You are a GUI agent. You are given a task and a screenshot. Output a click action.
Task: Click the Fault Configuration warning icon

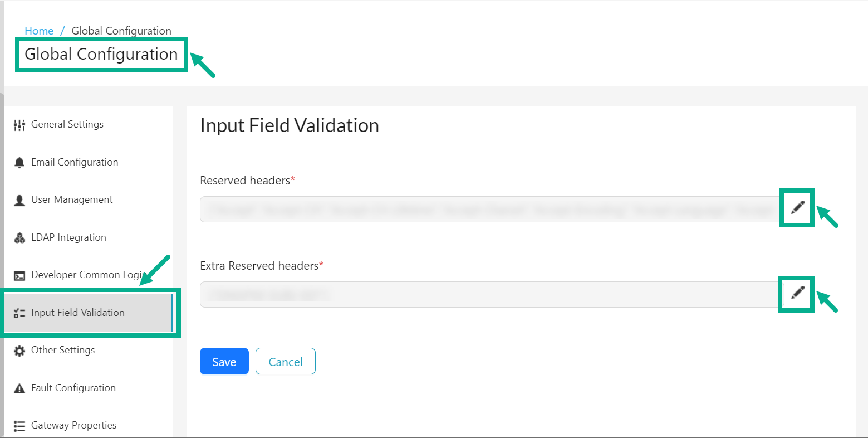pyautogui.click(x=19, y=387)
